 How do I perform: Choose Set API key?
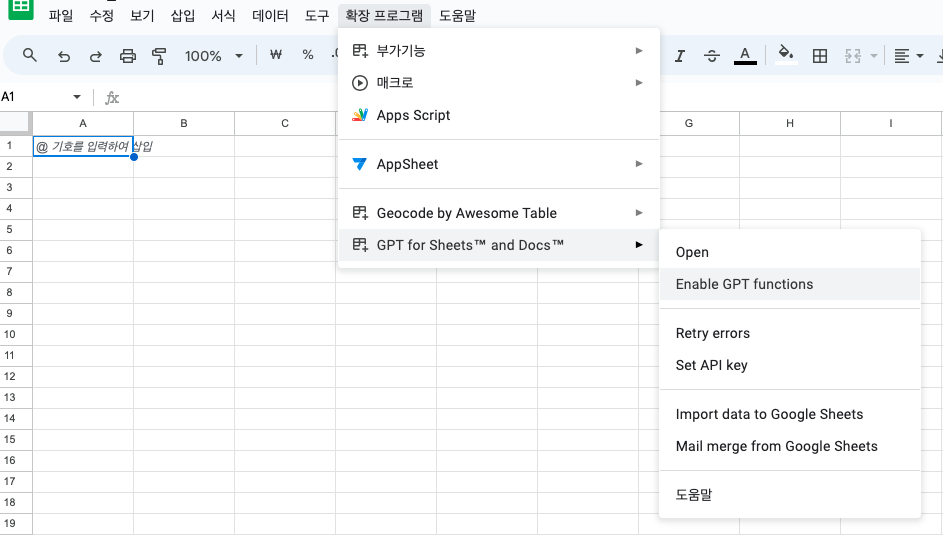[x=790, y=365]
